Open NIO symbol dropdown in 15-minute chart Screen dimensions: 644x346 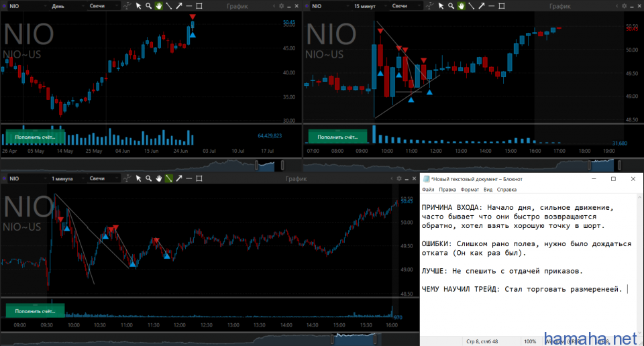click(x=330, y=6)
